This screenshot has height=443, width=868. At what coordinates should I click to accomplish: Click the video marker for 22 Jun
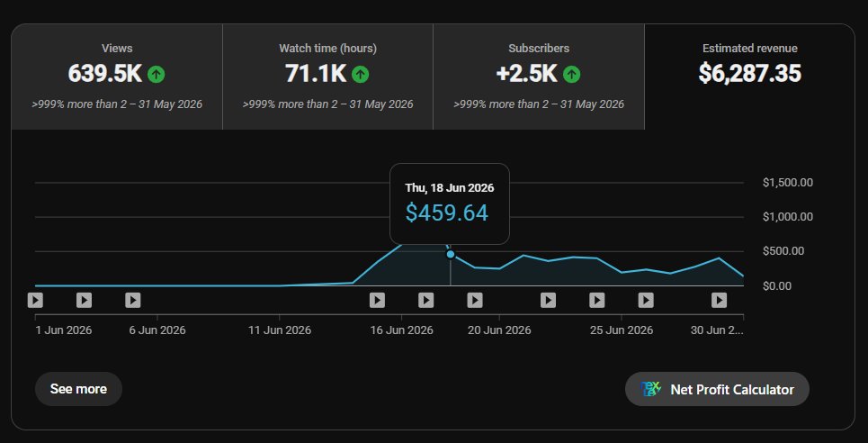coord(548,301)
